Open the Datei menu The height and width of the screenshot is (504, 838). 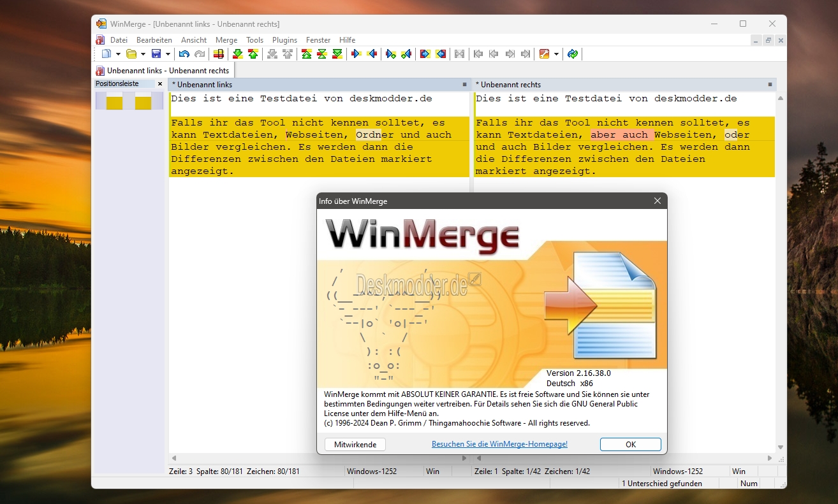[x=119, y=40]
